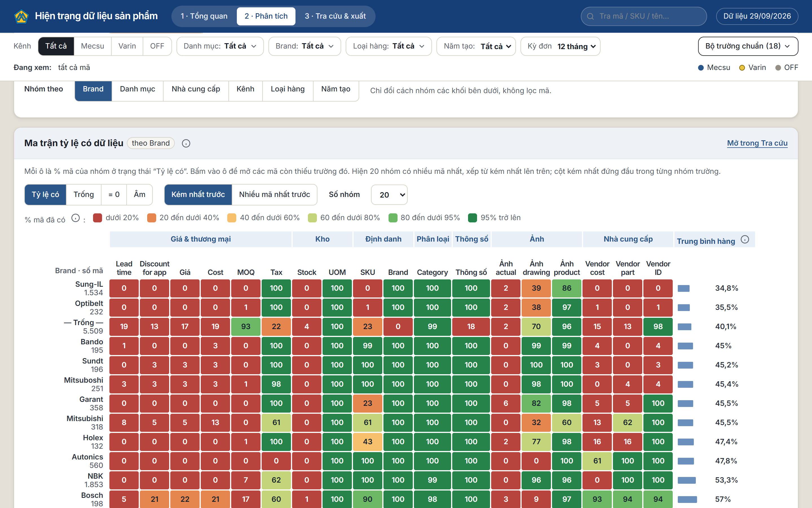Select OFF channel filter
The image size is (812, 508).
tap(157, 46)
